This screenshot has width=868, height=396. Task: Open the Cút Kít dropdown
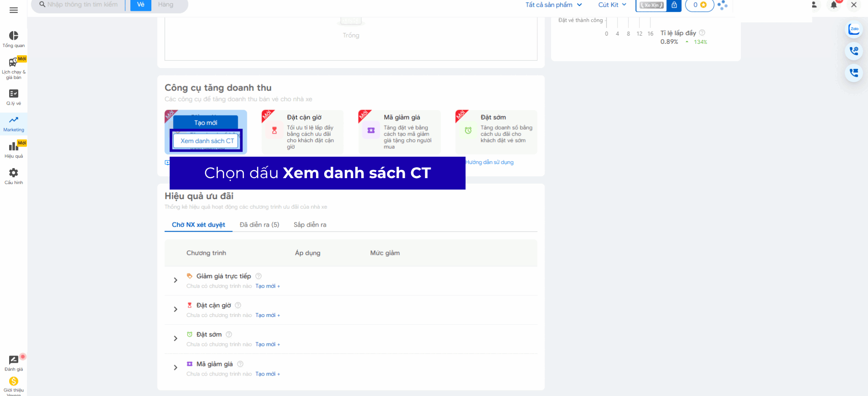[x=612, y=5]
